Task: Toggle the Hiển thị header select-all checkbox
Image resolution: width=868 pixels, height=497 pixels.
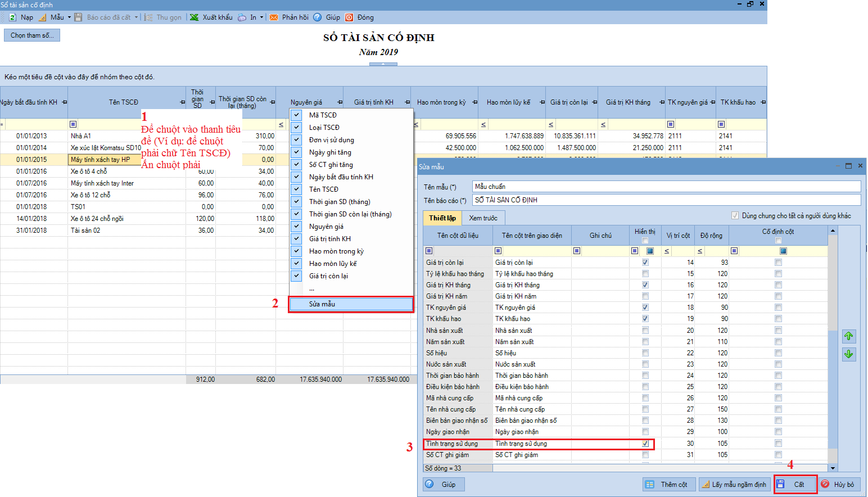Action: point(645,241)
